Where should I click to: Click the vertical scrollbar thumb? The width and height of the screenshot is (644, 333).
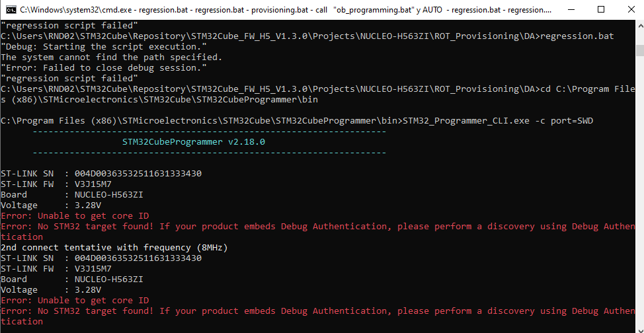coord(640,50)
